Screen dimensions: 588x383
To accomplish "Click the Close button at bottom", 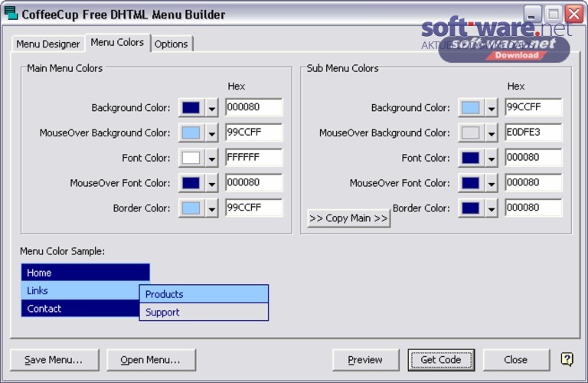I will (x=516, y=360).
